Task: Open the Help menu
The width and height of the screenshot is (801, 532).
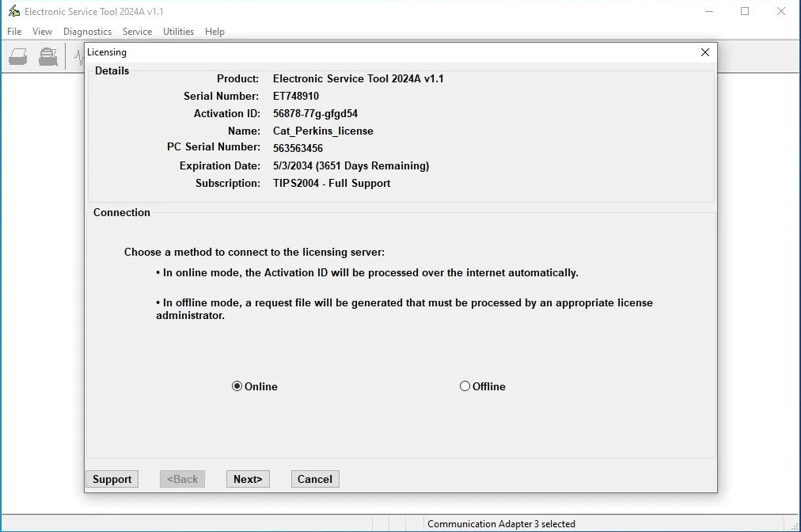Action: pos(214,31)
